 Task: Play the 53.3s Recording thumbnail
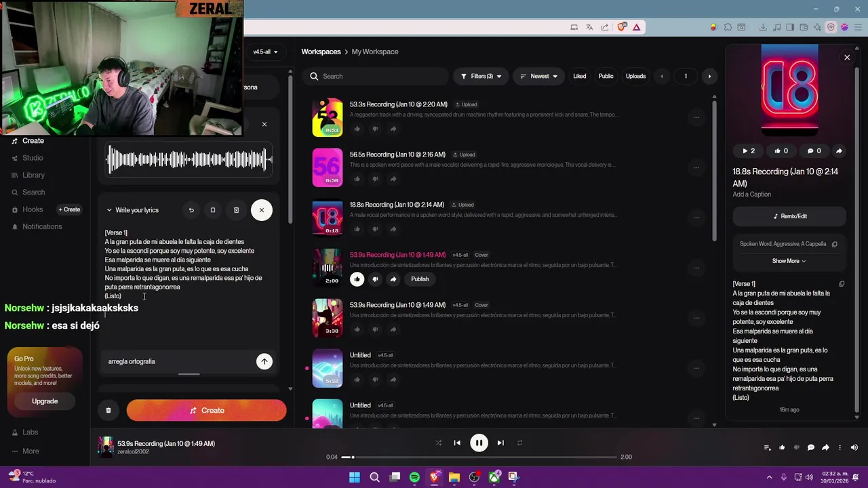pyautogui.click(x=328, y=117)
